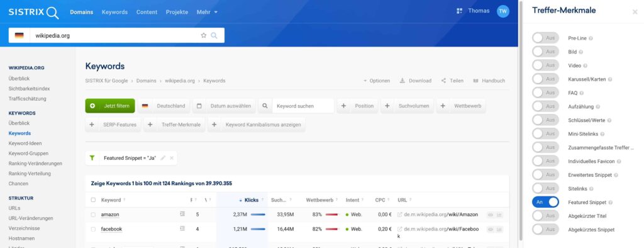Tick the checkbox for the amazon row
The height and width of the screenshot is (248, 644).
[93, 215]
